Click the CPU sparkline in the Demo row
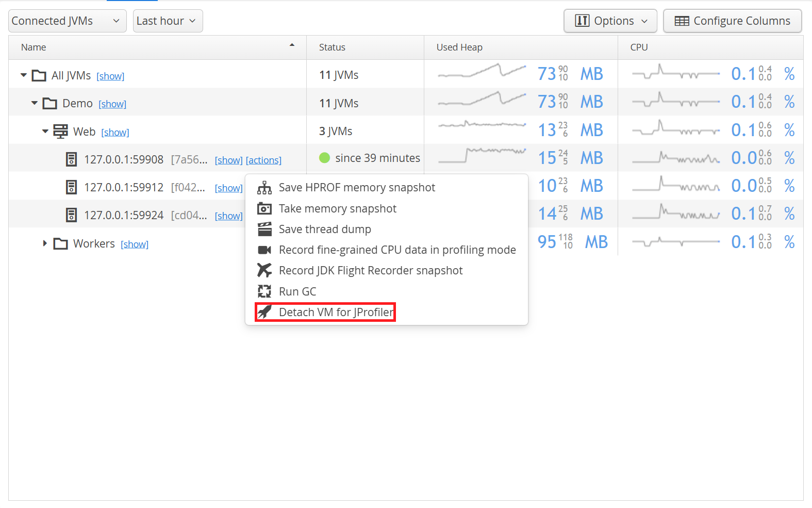Image resolution: width=812 pixels, height=508 pixels. [x=676, y=99]
